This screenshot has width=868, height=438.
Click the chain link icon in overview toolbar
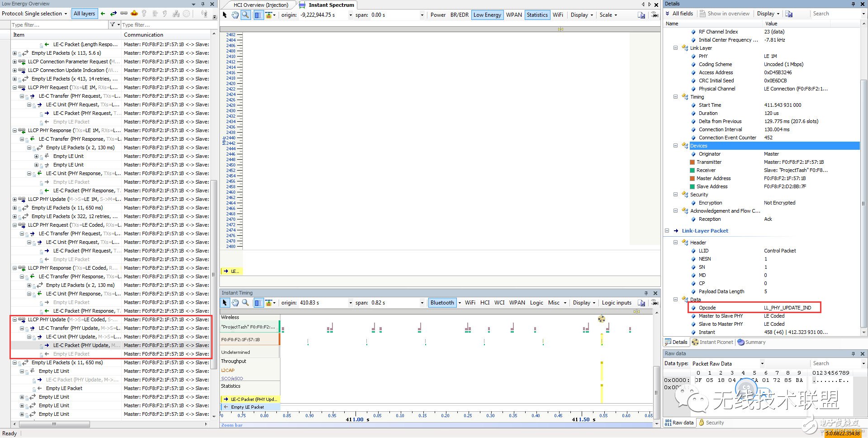tap(123, 14)
